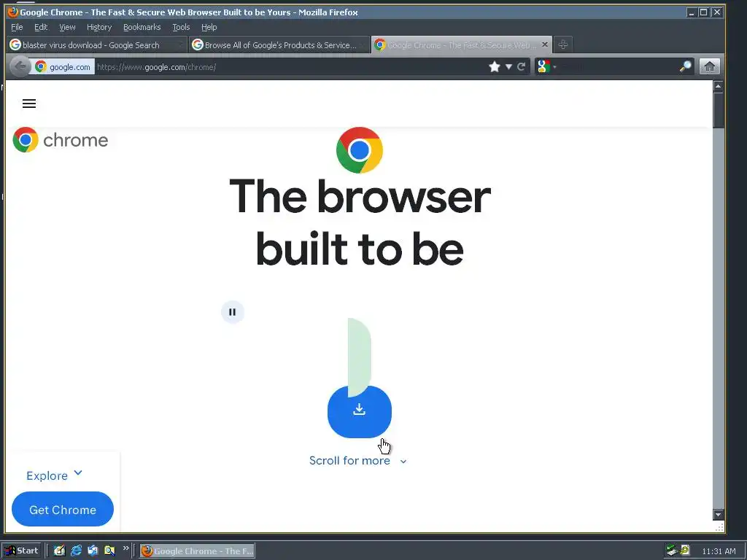Viewport: 747px width, 560px height.
Task: Click the google.com site identity button
Action: pos(63,66)
